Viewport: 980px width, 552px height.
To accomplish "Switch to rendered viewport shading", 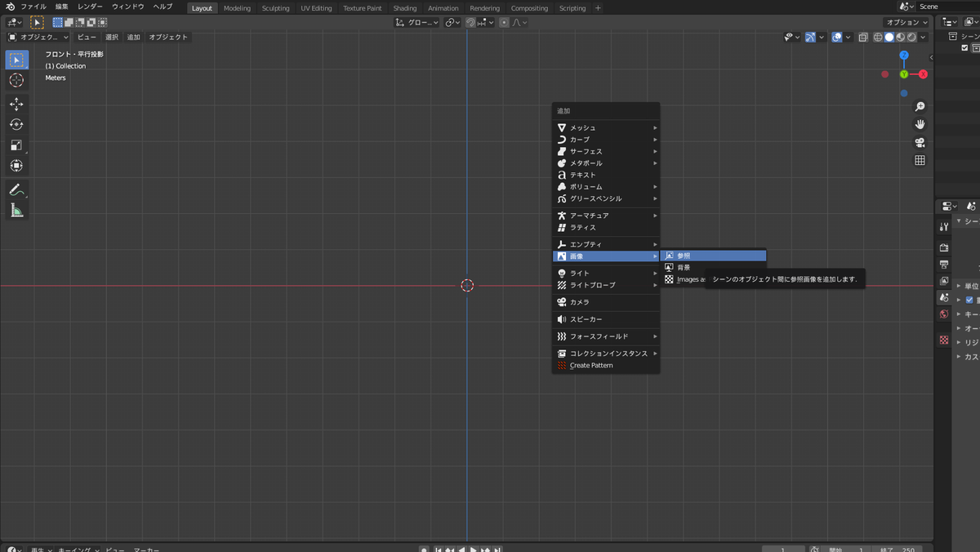I will tap(911, 37).
